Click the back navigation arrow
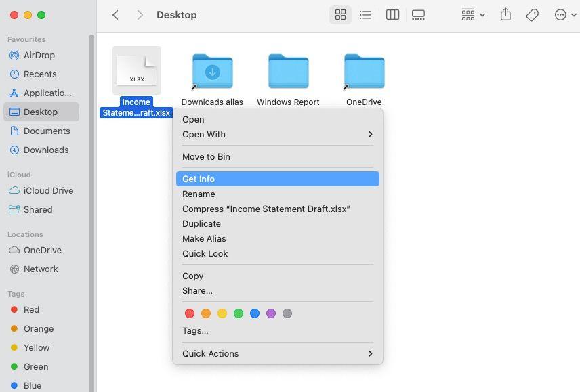 (115, 14)
